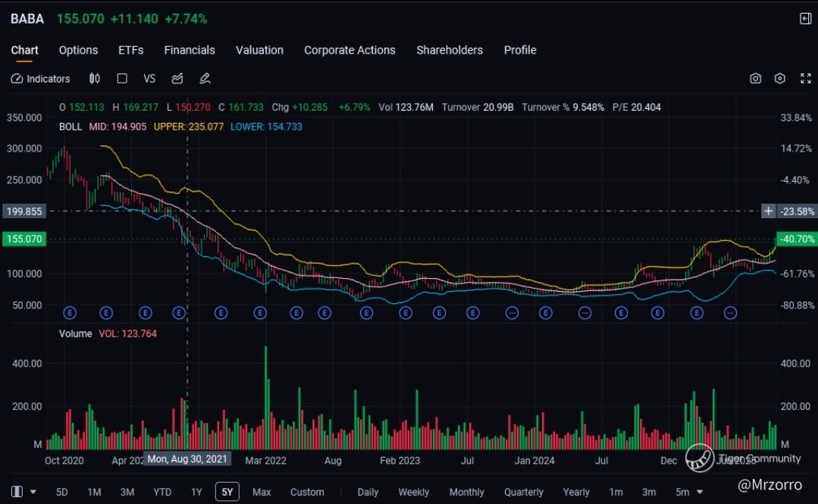
Task: Collapse the side panel with arrow icon
Action: (x=805, y=18)
